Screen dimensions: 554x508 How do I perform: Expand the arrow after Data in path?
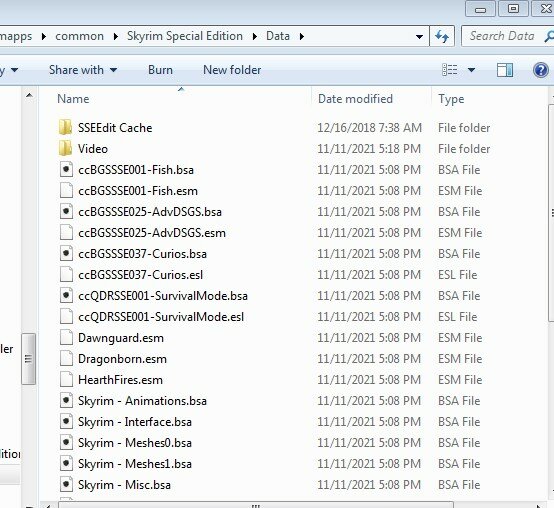point(302,36)
